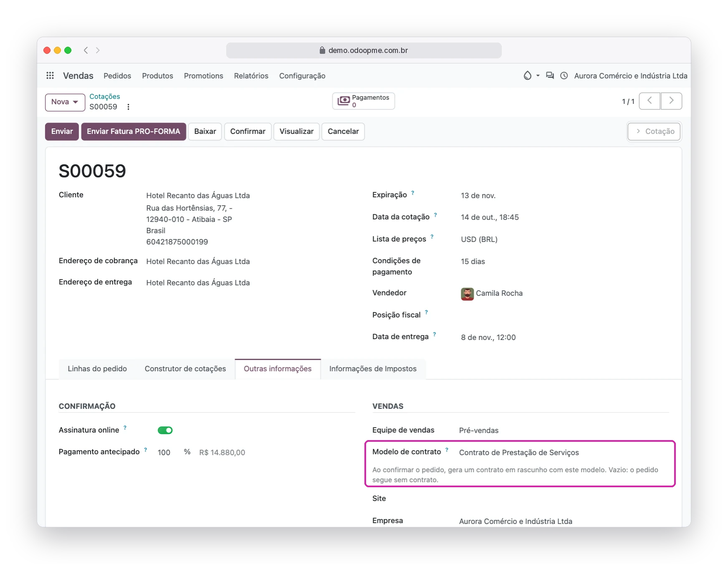Open the Equipe de vendas field Pré-vendas

479,431
